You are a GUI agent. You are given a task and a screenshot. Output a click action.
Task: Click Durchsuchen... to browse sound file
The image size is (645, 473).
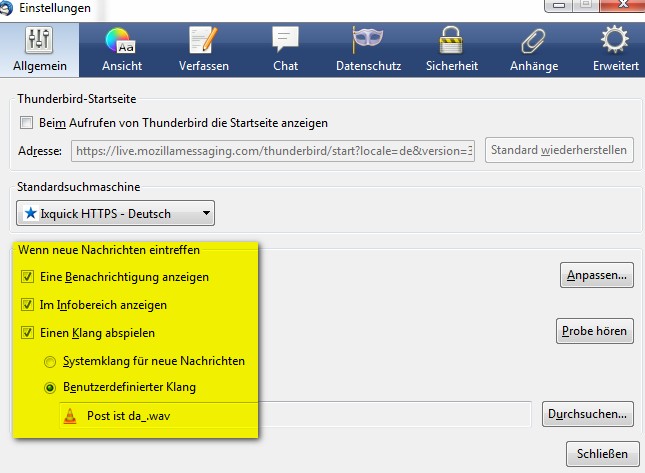tap(587, 414)
